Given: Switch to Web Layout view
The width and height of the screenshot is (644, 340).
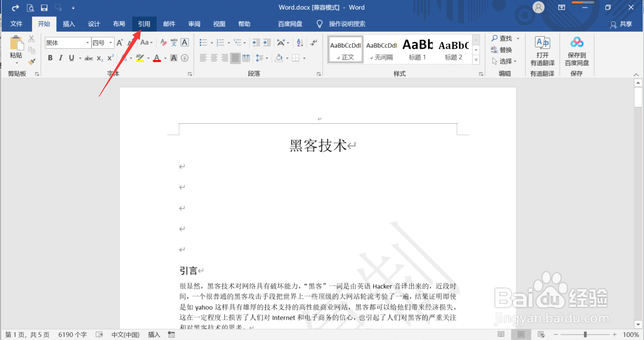Looking at the screenshot, I should point(541,335).
